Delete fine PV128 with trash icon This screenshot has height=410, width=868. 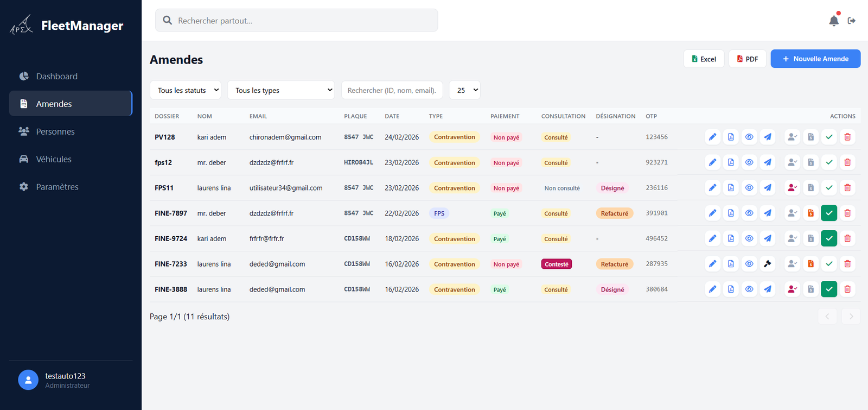847,137
